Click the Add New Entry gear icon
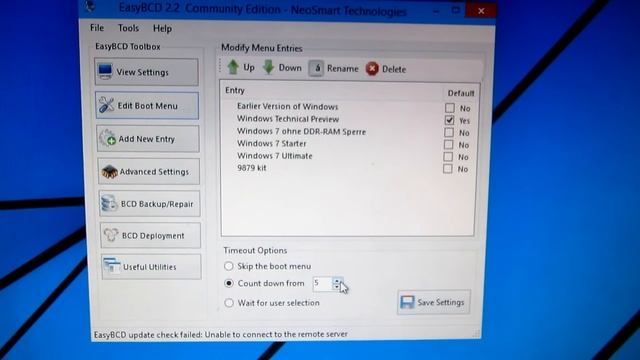The width and height of the screenshot is (640, 360). tap(108, 138)
